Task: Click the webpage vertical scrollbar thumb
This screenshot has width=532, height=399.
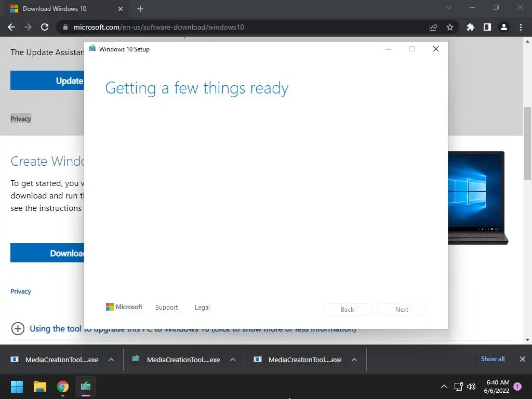Action: click(527, 143)
